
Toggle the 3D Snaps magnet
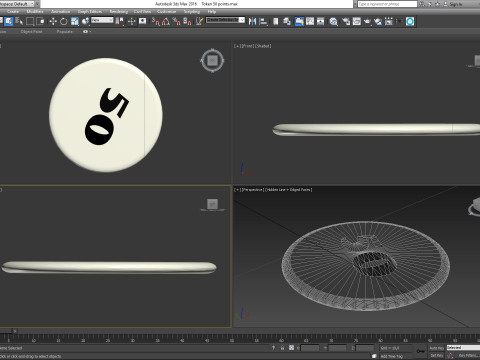point(156,22)
